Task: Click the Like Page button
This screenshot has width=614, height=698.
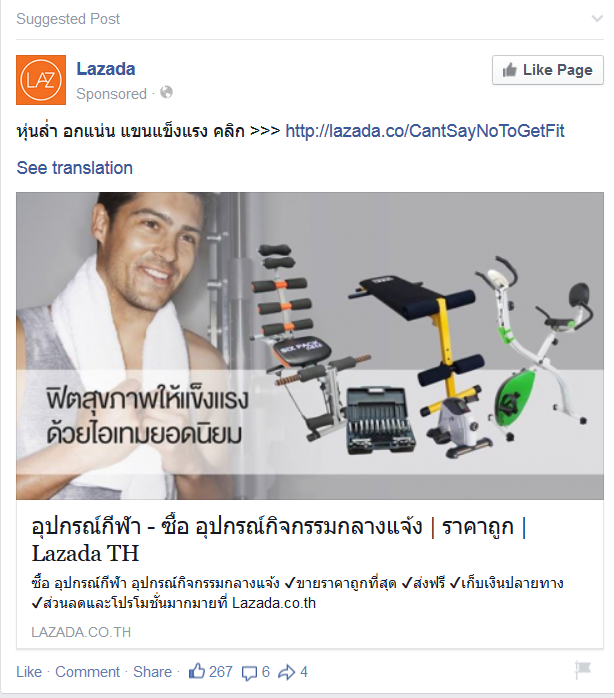Action: click(548, 70)
